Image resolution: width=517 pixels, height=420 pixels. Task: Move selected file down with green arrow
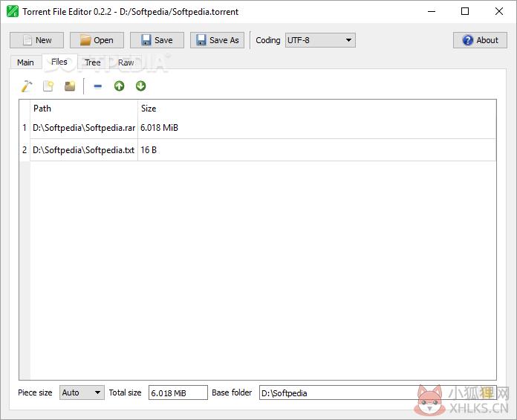[x=141, y=85]
